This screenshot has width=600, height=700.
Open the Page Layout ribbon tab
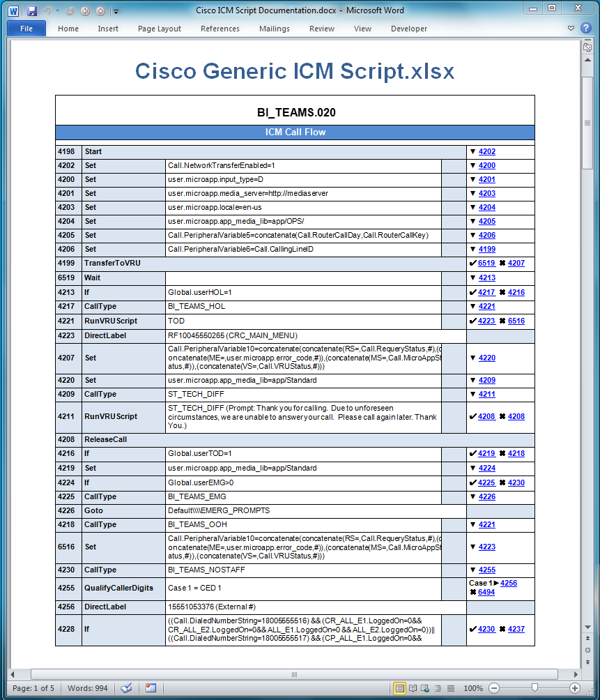pyautogui.click(x=160, y=29)
